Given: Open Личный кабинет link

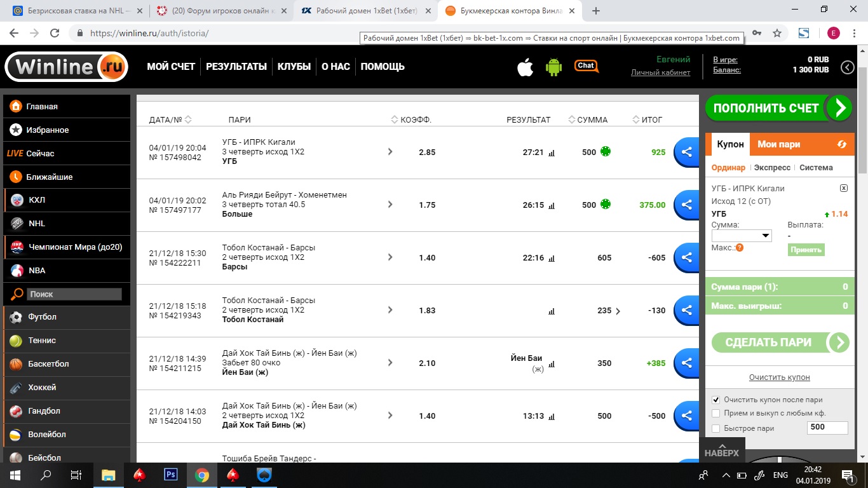Looking at the screenshot, I should 660,72.
